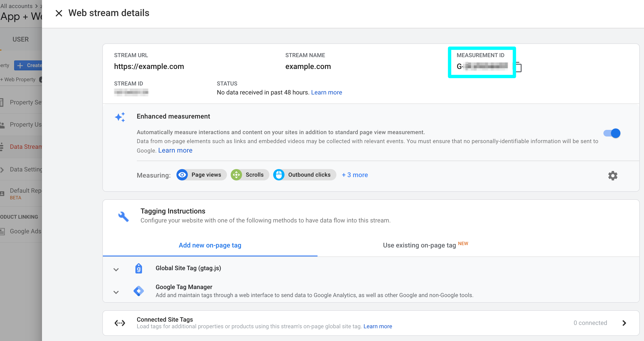This screenshot has width=644, height=341.
Task: Click the blurred Stream ID value
Action: tap(131, 92)
